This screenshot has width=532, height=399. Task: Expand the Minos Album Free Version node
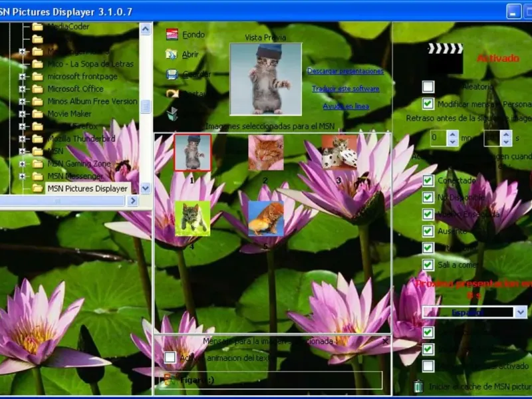[x=23, y=102]
